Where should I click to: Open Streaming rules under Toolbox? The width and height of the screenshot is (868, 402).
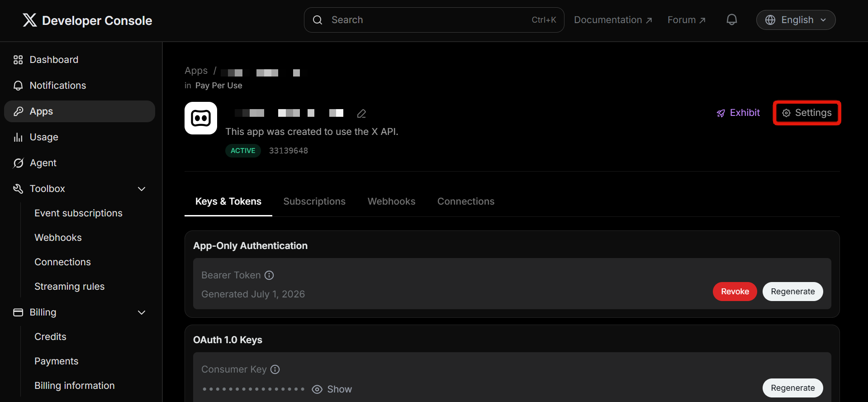(69, 287)
